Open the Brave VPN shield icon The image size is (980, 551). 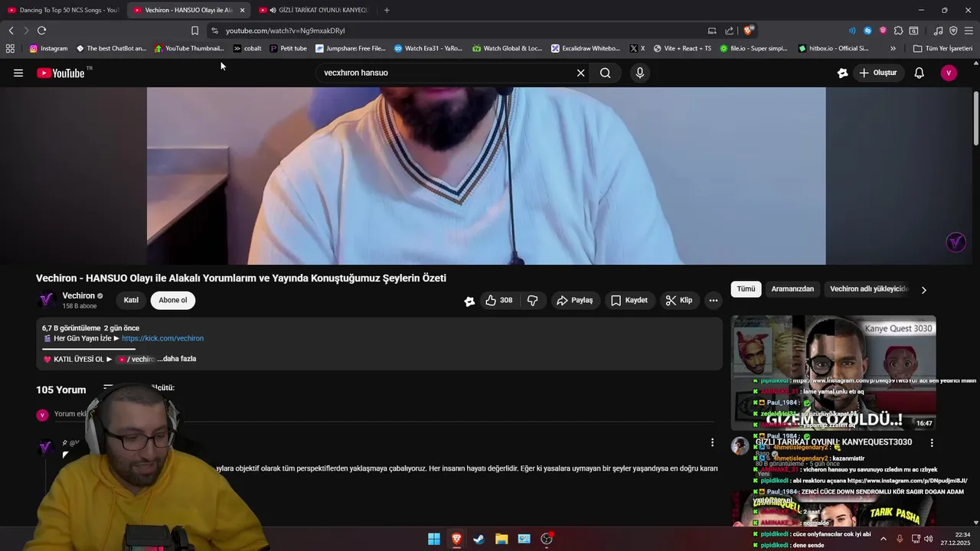(x=953, y=31)
